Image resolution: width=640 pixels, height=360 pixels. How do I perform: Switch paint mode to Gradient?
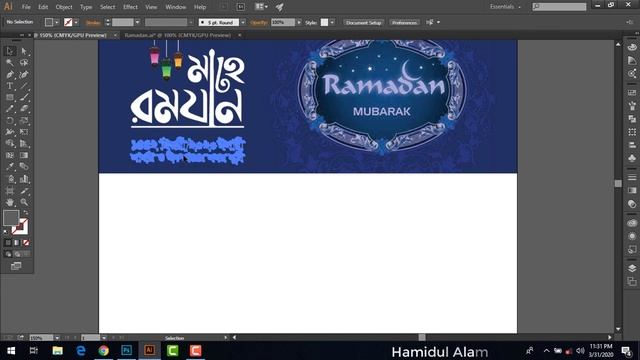click(x=17, y=242)
